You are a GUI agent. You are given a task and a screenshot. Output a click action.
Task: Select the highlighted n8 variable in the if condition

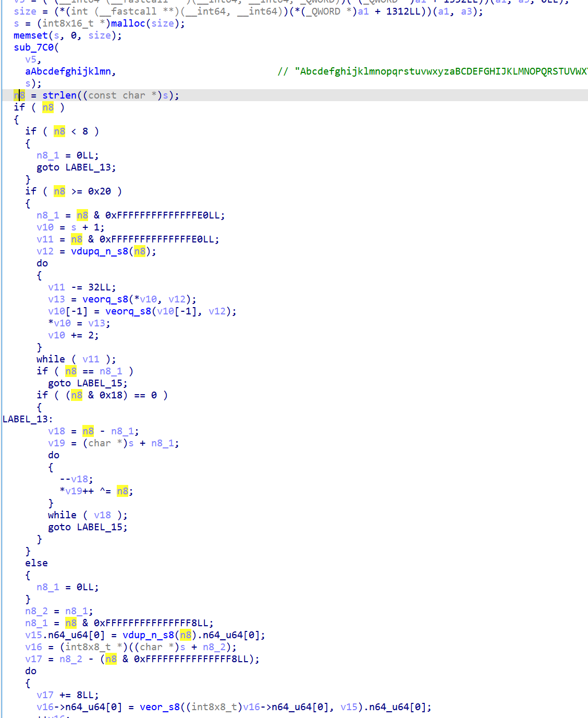coord(48,107)
